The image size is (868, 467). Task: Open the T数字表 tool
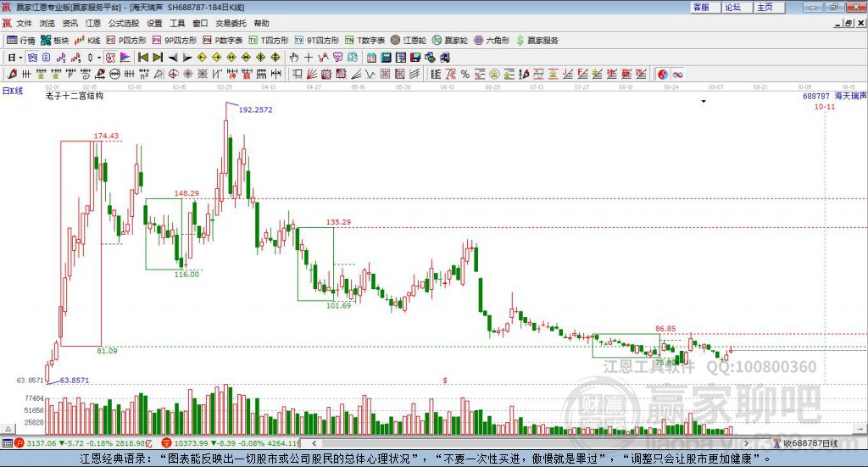click(364, 41)
